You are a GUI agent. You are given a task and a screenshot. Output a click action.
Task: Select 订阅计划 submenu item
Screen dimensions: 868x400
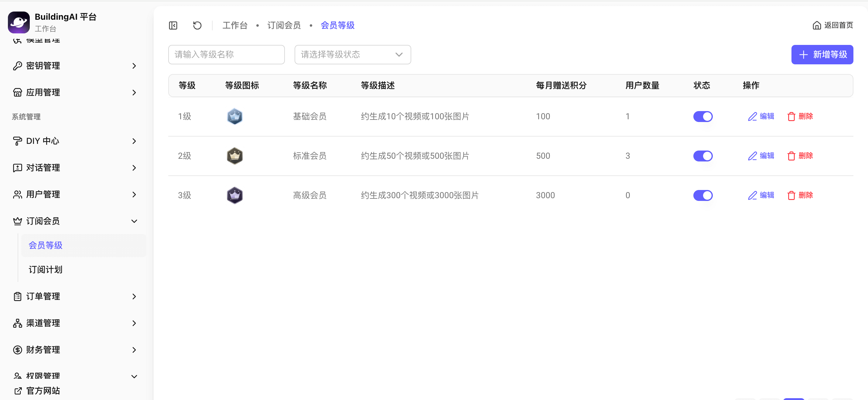click(x=46, y=269)
